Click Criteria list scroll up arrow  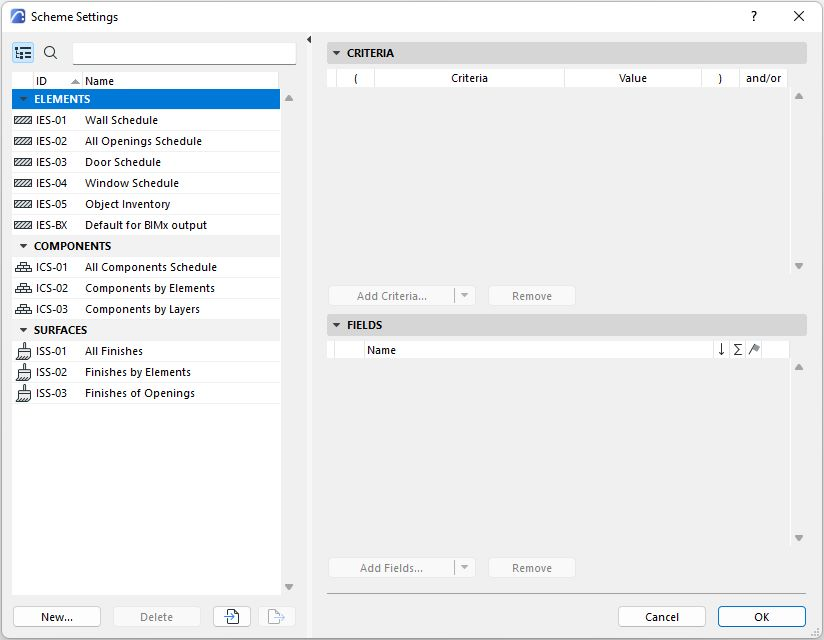click(x=799, y=96)
